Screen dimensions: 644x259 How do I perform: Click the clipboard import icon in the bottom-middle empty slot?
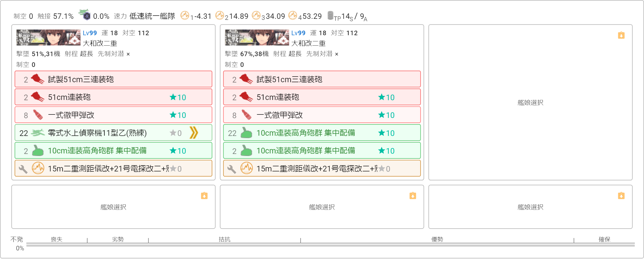413,196
